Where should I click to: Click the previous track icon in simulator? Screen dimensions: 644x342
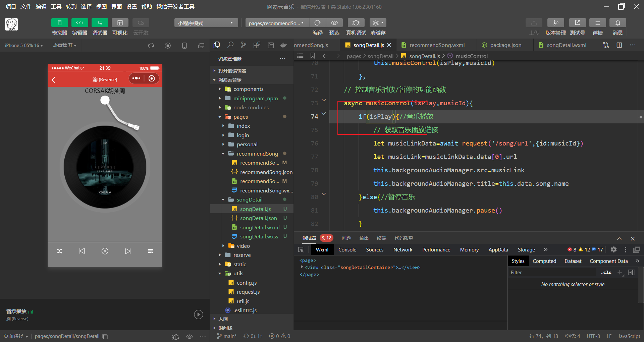point(82,251)
